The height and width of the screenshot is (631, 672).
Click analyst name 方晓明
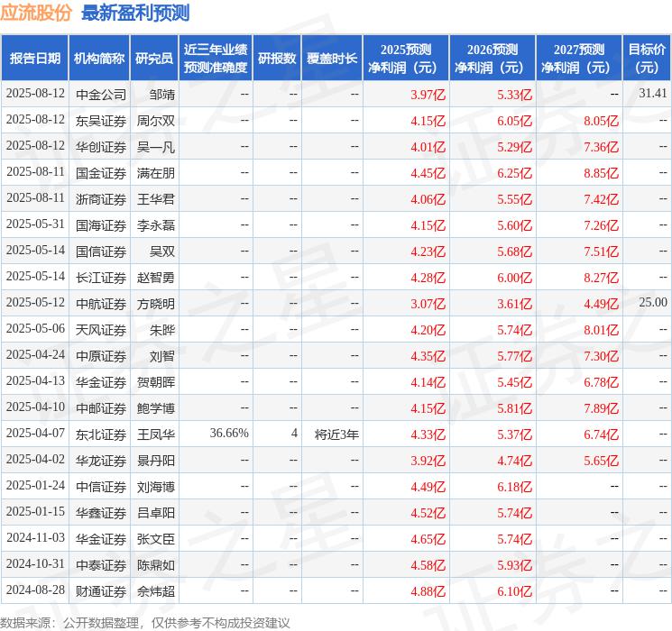point(155,304)
